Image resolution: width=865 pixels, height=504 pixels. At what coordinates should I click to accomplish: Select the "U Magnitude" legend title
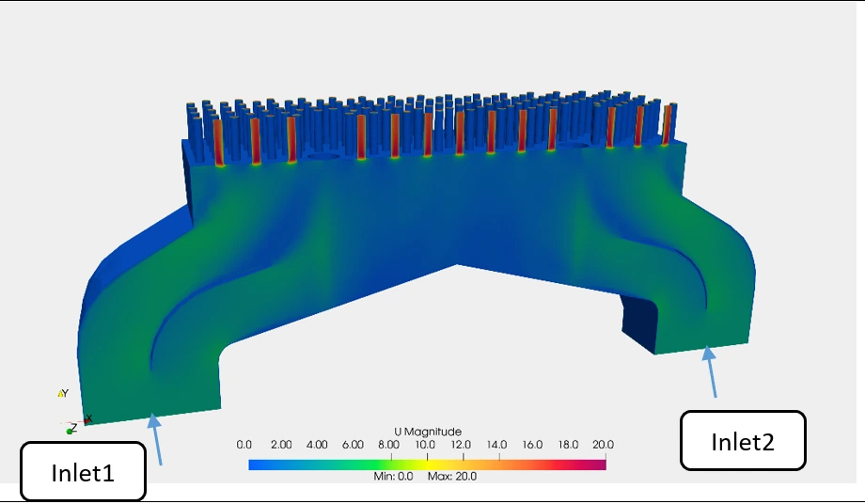coord(428,432)
